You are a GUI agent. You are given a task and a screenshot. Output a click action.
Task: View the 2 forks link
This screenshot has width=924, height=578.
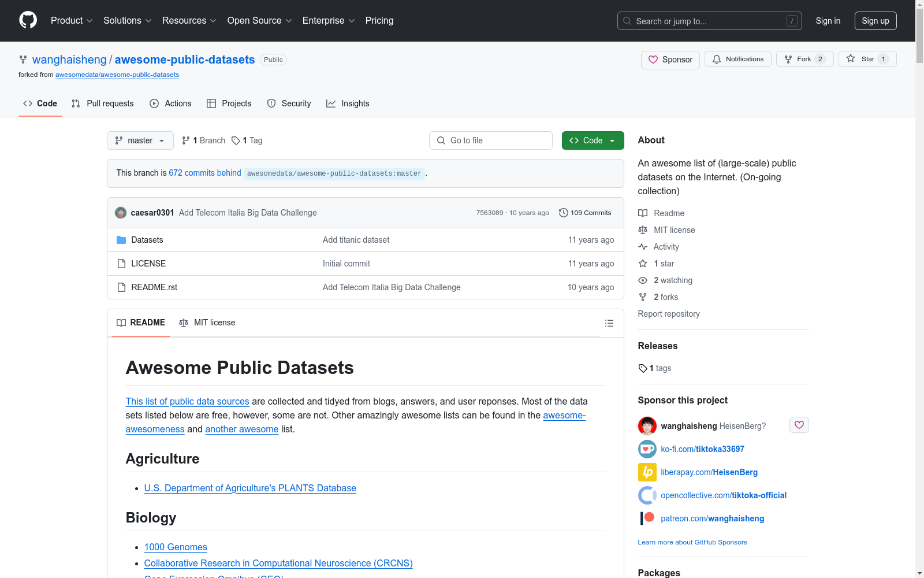tap(658, 297)
